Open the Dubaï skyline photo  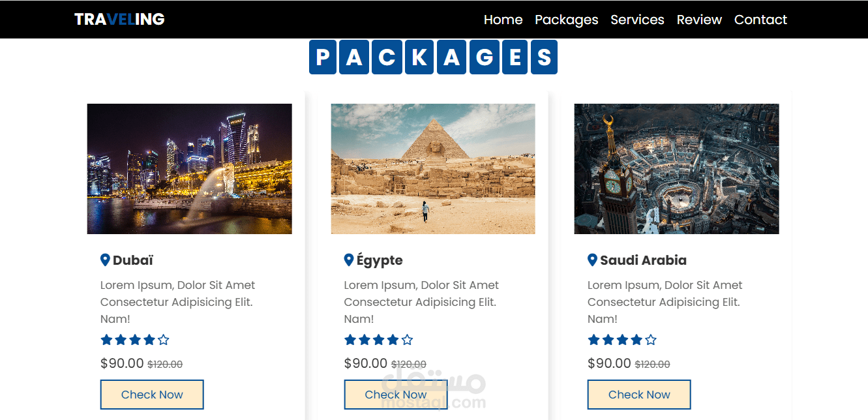click(189, 169)
